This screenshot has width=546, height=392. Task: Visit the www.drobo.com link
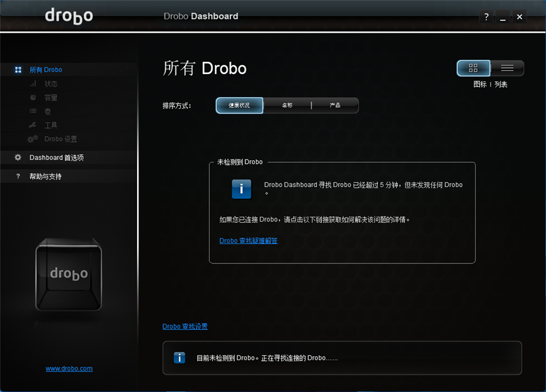coord(69,368)
